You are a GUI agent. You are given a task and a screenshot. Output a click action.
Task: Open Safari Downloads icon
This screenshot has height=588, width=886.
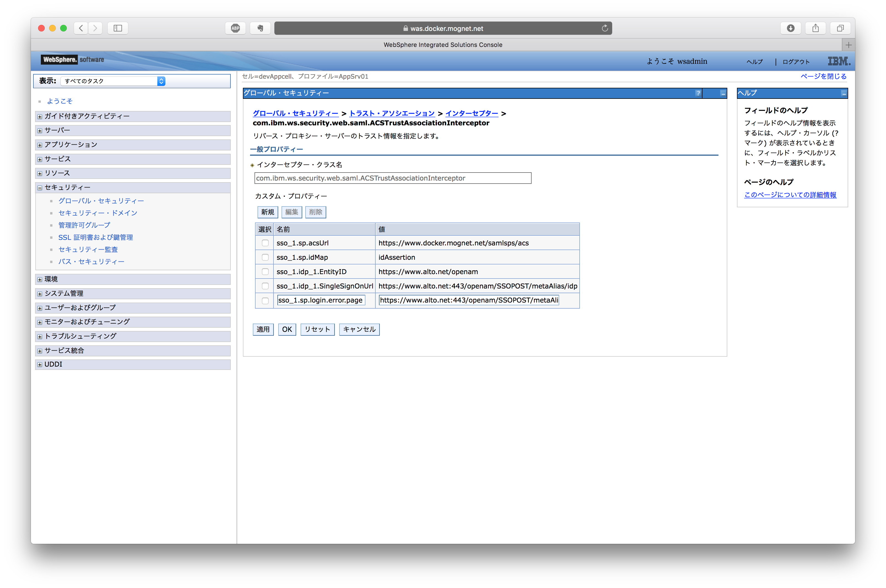(x=791, y=28)
